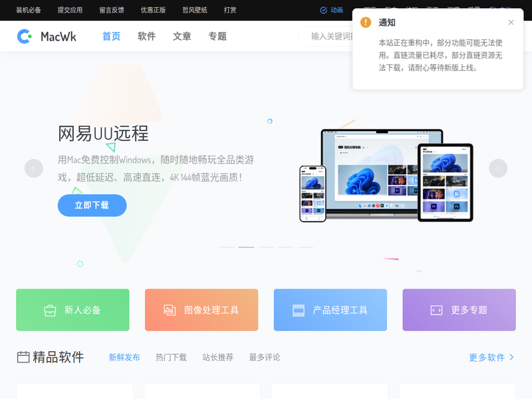Switch to 站长推荐 tab

pyautogui.click(x=217, y=357)
